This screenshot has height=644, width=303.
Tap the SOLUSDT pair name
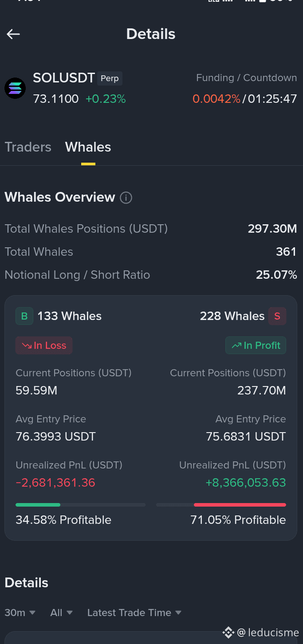pyautogui.click(x=64, y=78)
